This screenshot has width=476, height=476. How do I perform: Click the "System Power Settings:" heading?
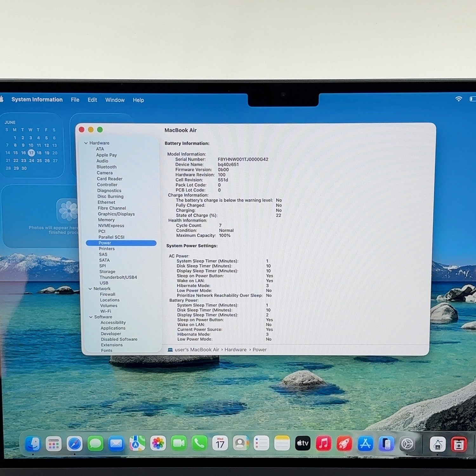(x=192, y=246)
